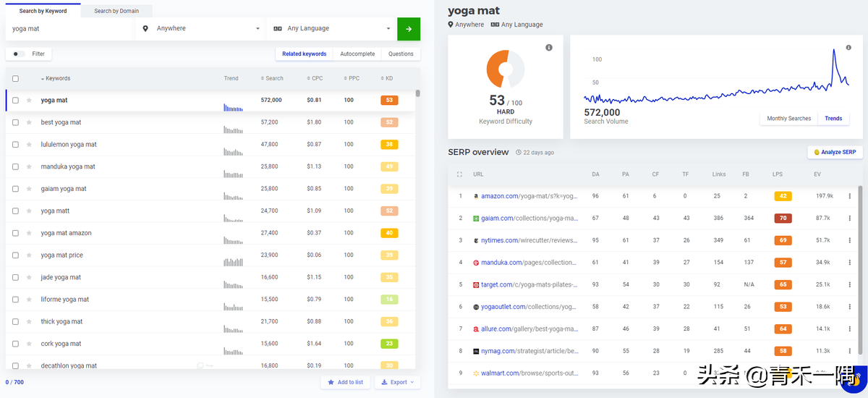Check the 'thick yoga mat' row checkbox
The height and width of the screenshot is (398, 868).
(15, 321)
